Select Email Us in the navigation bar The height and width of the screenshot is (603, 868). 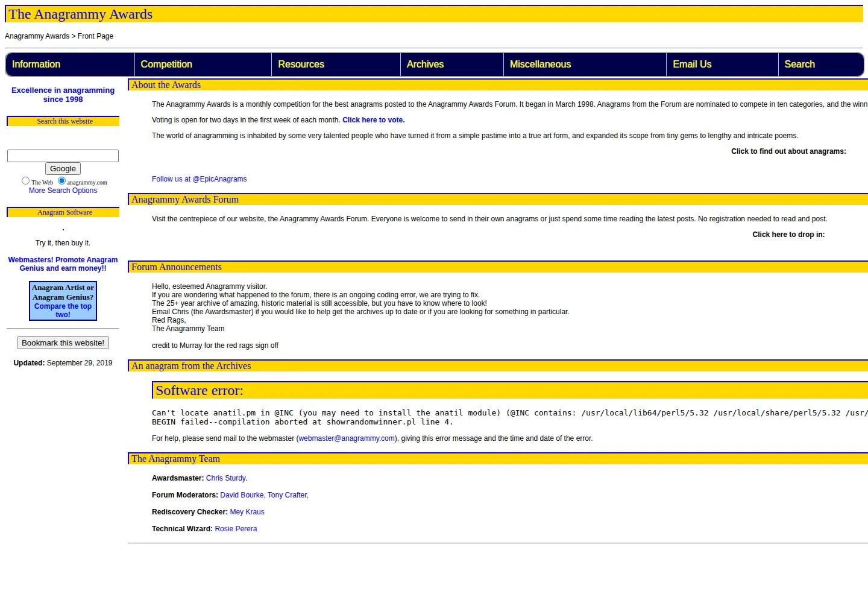pyautogui.click(x=723, y=65)
